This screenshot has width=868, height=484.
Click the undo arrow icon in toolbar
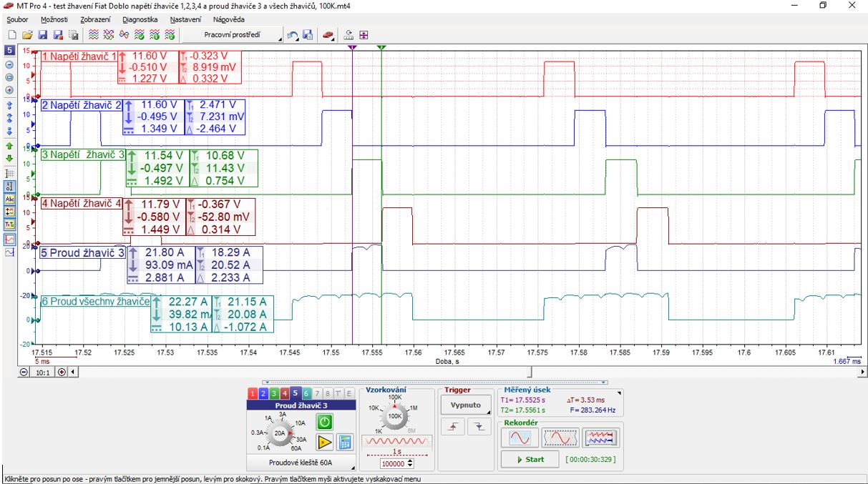(x=293, y=35)
